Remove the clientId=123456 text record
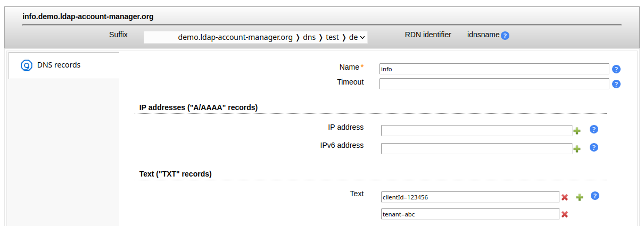Image resolution: width=644 pixels, height=226 pixels. (x=565, y=197)
